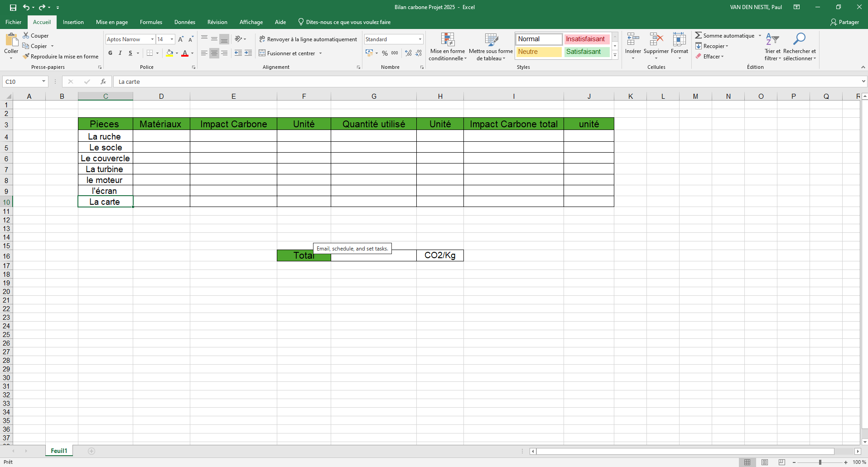Screen dimensions: 868x467
Task: Click the borders icon in Police group
Action: point(150,53)
